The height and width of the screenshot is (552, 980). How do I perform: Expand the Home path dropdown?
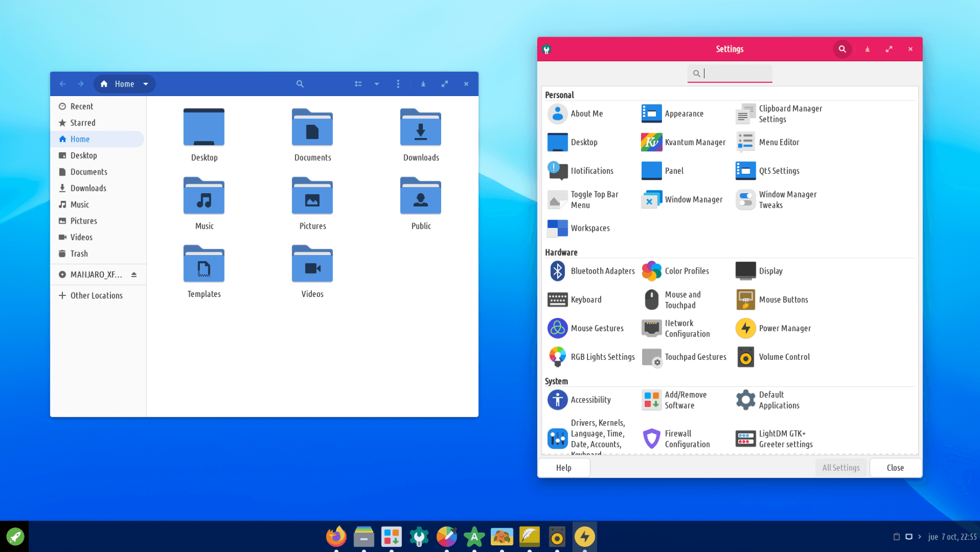[x=146, y=84]
